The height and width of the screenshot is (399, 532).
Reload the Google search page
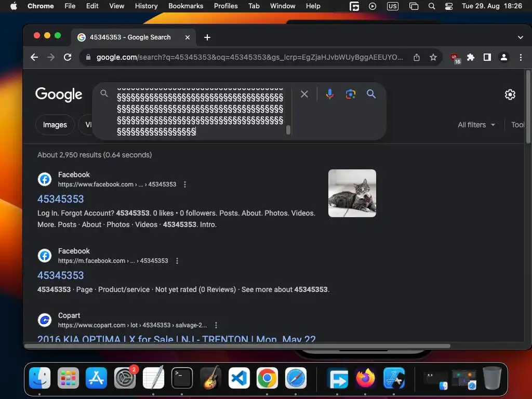pos(68,57)
